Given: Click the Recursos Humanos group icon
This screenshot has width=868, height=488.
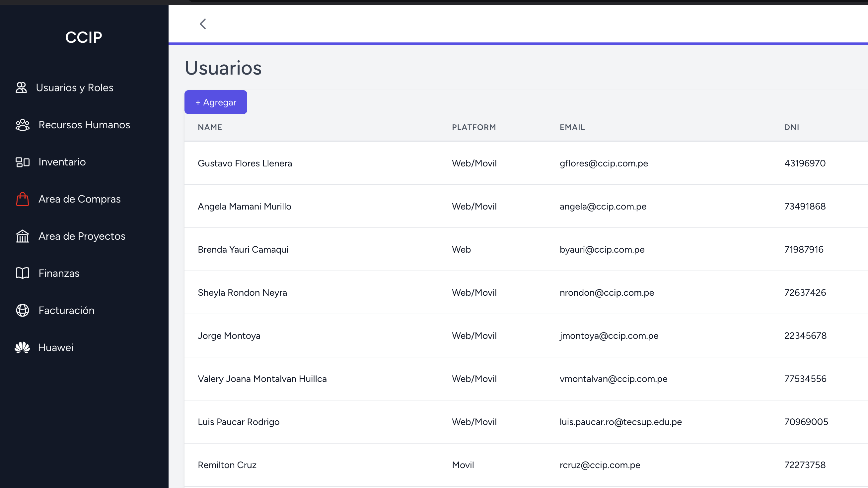Looking at the screenshot, I should [22, 125].
